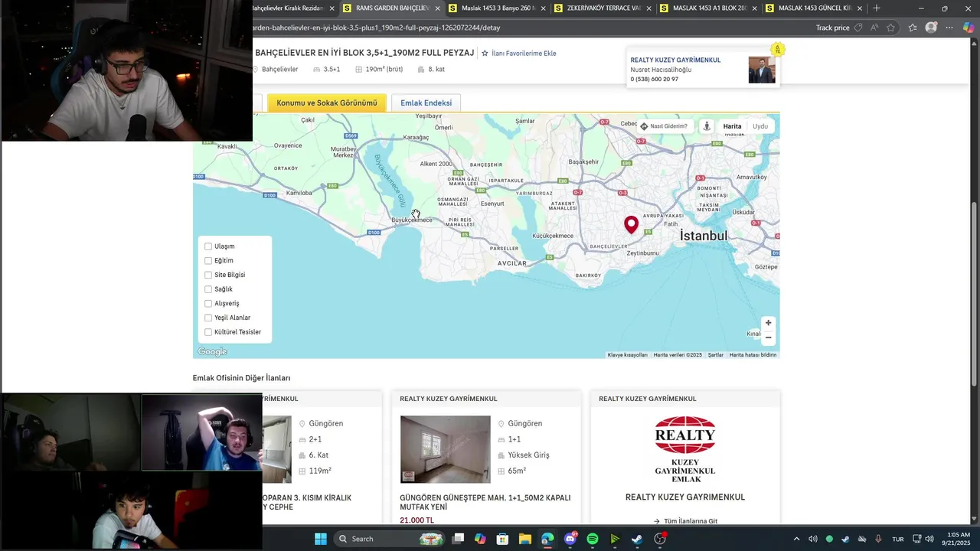The height and width of the screenshot is (551, 980).
Task: Click Tüm İlanlarına Git link
Action: point(685,521)
